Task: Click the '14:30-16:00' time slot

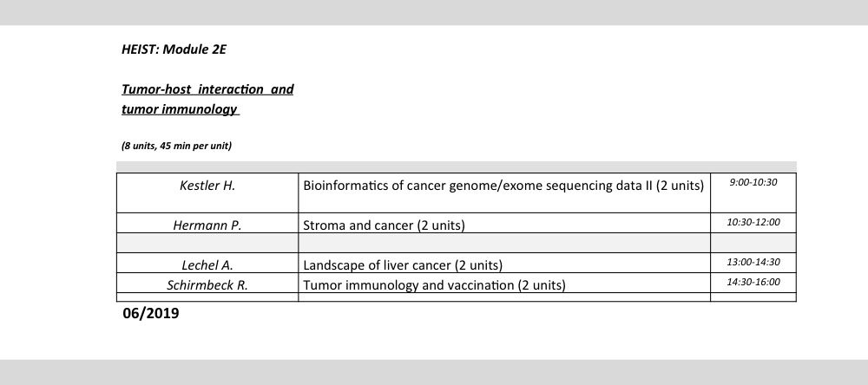Action: coord(753,282)
